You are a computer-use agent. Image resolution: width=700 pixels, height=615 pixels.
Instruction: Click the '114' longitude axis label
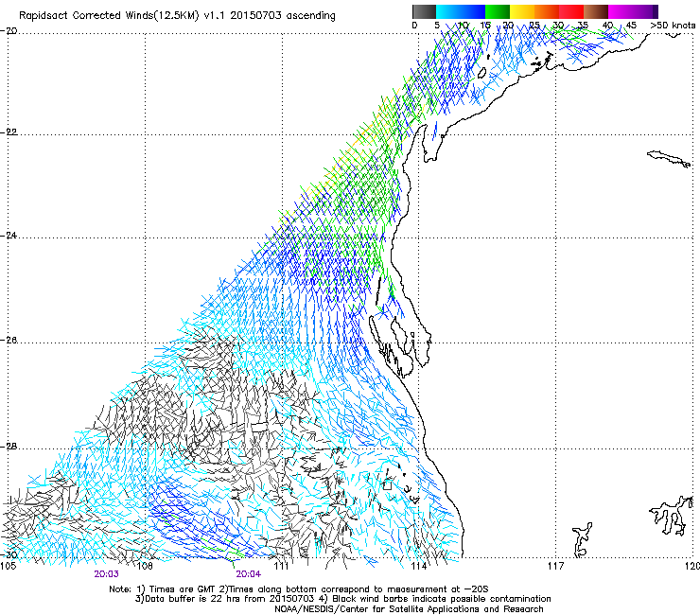(x=418, y=566)
